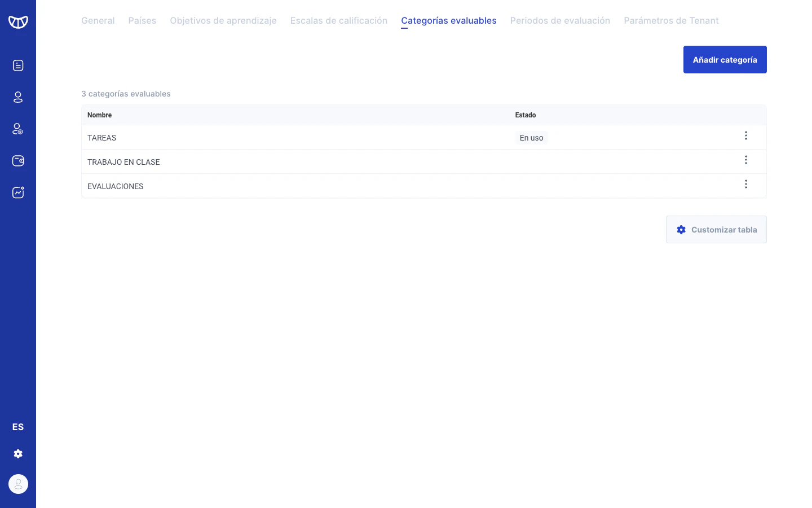Select the TRABAJO EN CLASE category name
Viewport: 812px width, 508px height.
123,162
